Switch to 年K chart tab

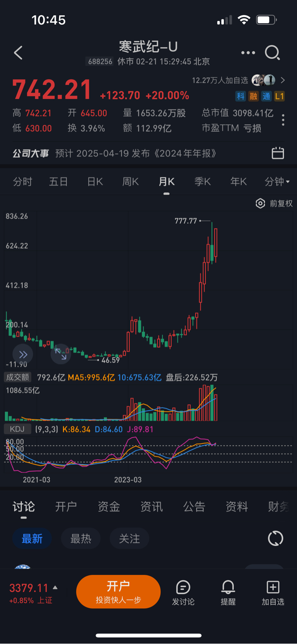click(x=239, y=182)
